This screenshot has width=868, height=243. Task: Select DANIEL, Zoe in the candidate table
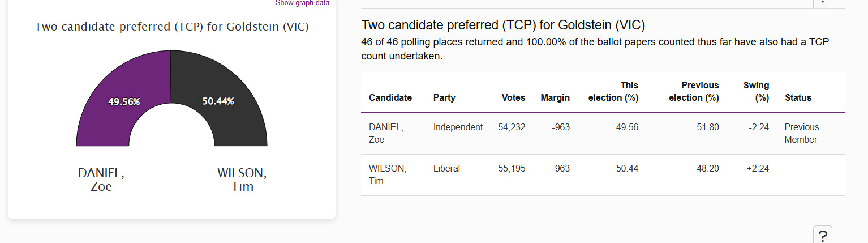pyautogui.click(x=386, y=133)
